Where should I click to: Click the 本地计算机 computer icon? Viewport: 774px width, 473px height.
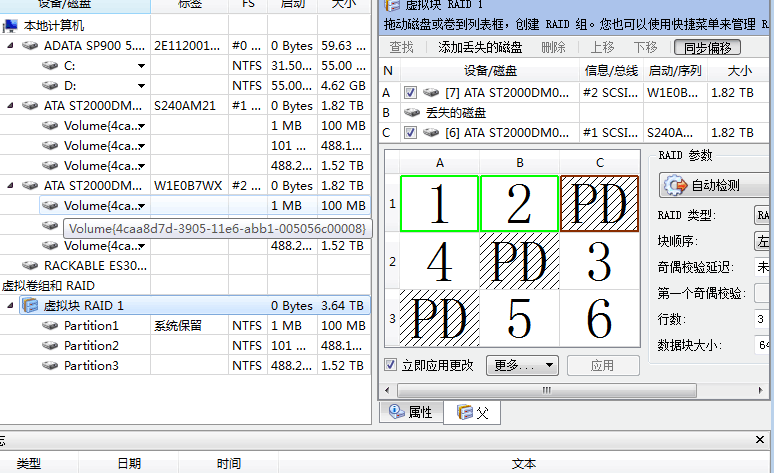(x=9, y=25)
